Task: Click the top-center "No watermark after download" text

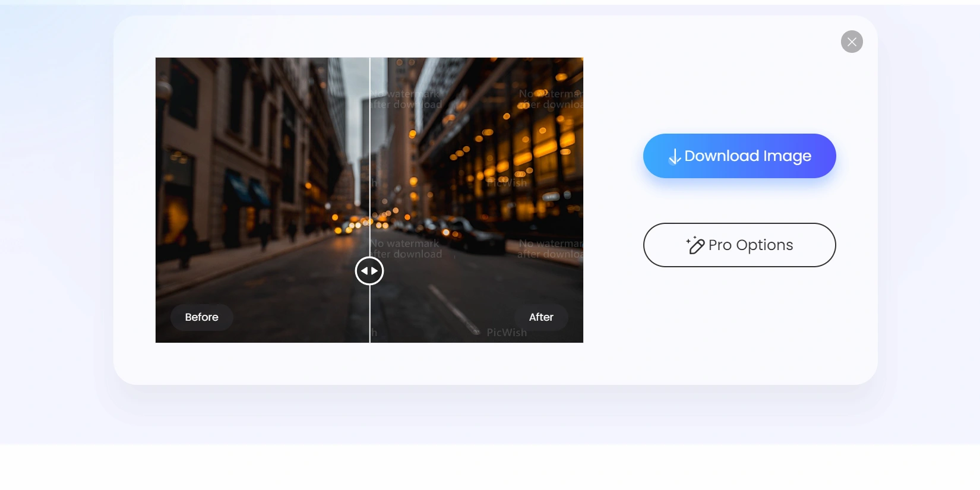Action: pos(407,99)
